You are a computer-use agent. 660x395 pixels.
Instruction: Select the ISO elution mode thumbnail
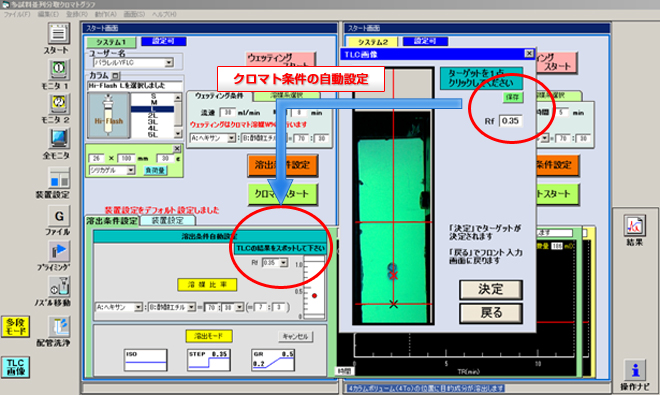click(x=146, y=360)
